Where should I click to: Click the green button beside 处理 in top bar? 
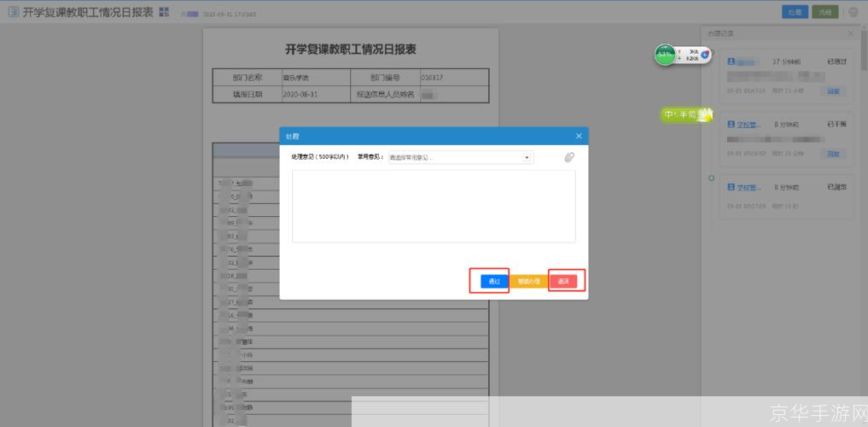824,12
